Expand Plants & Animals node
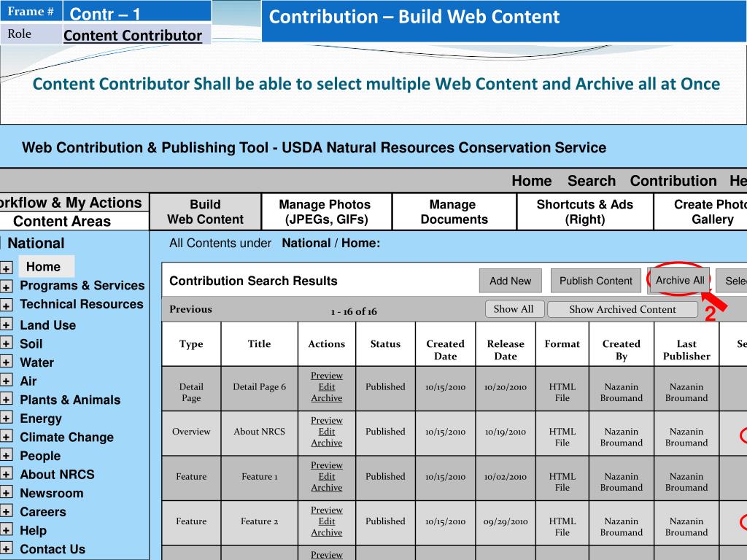The width and height of the screenshot is (747, 560). point(6,399)
